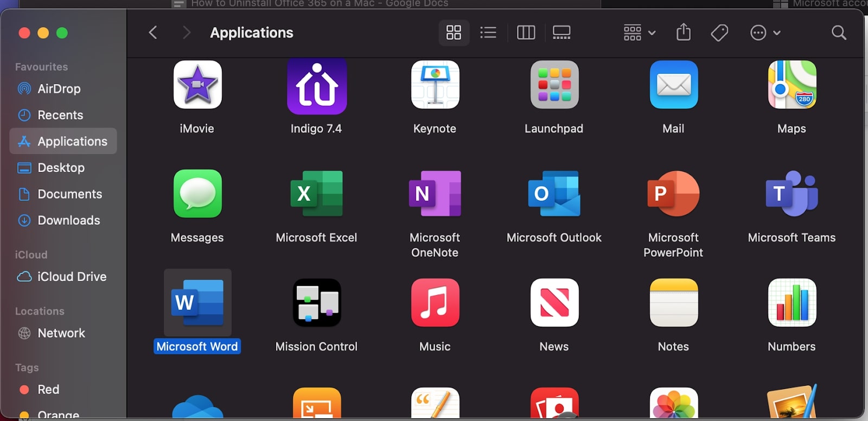Select the Notes app icon

click(x=674, y=303)
